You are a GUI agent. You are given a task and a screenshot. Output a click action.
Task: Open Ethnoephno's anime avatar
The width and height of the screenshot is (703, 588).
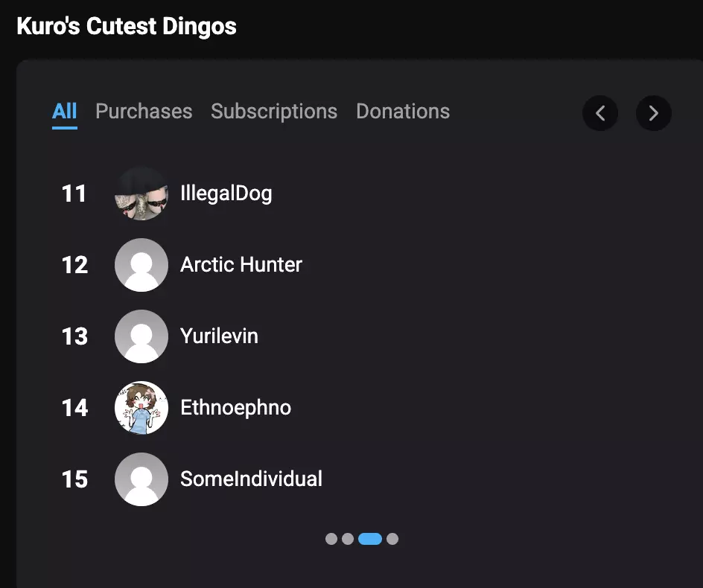coord(141,408)
